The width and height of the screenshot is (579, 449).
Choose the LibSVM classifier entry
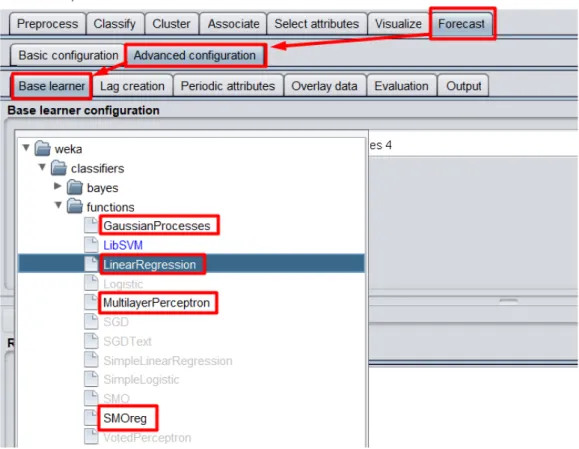click(123, 245)
